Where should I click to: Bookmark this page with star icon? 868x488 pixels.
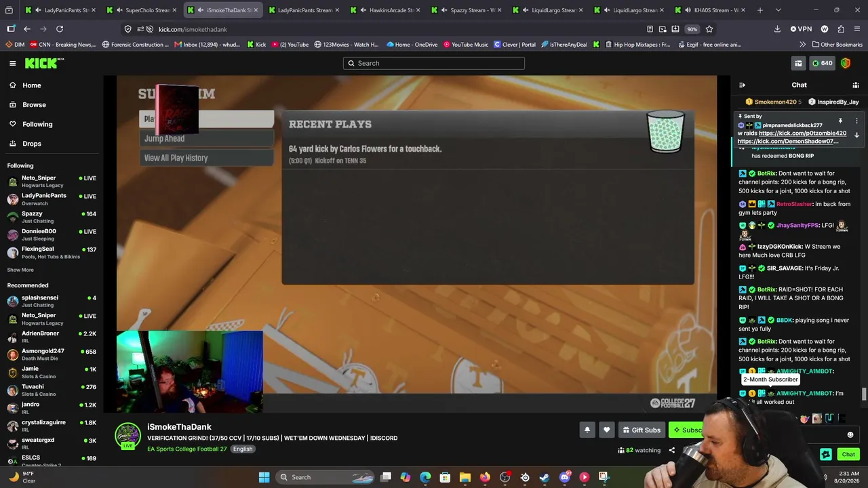[x=709, y=29]
